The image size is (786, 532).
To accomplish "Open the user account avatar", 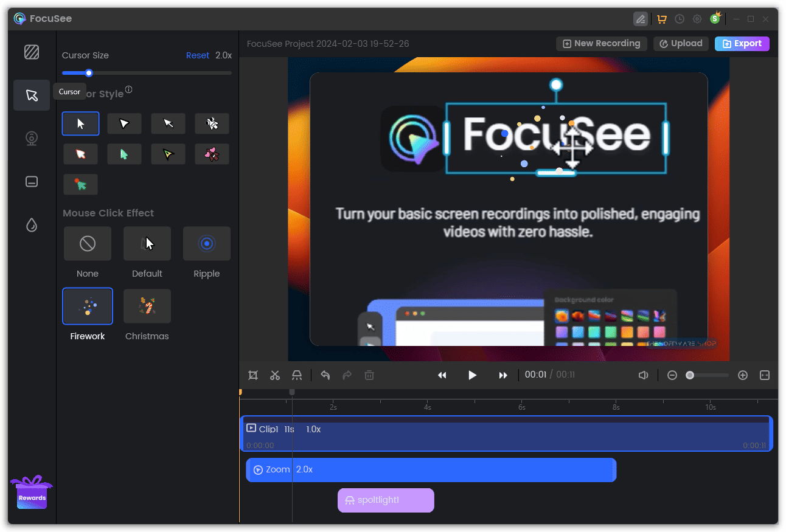I will click(715, 18).
